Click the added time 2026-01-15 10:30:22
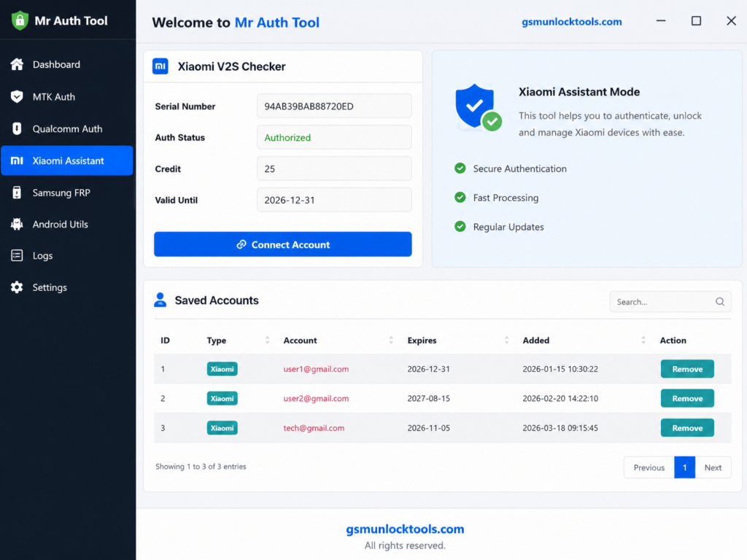 tap(560, 368)
